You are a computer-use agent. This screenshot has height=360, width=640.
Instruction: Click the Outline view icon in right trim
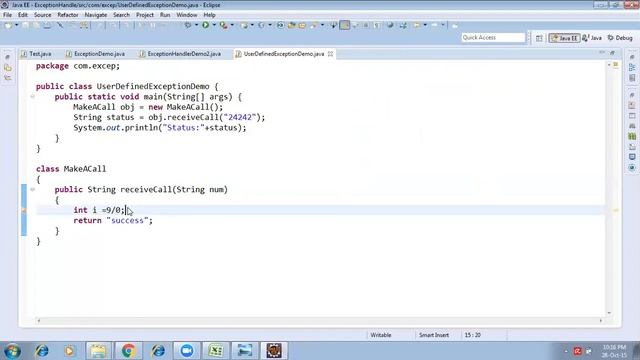[x=632, y=67]
